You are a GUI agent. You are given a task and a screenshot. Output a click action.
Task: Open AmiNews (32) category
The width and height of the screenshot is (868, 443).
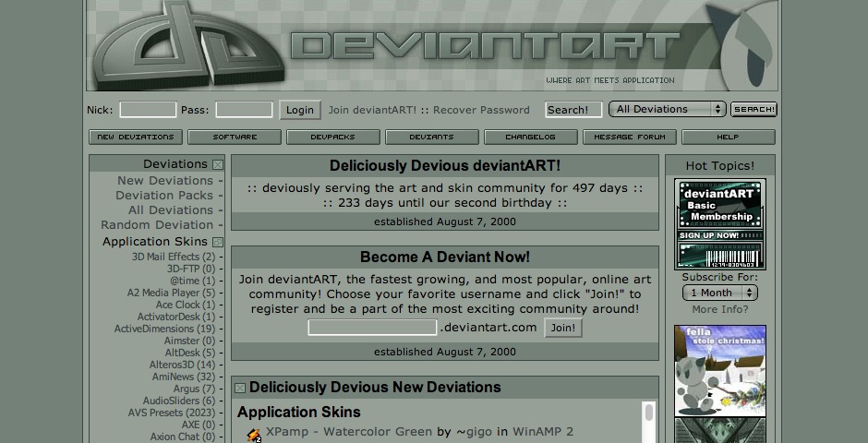[184, 377]
